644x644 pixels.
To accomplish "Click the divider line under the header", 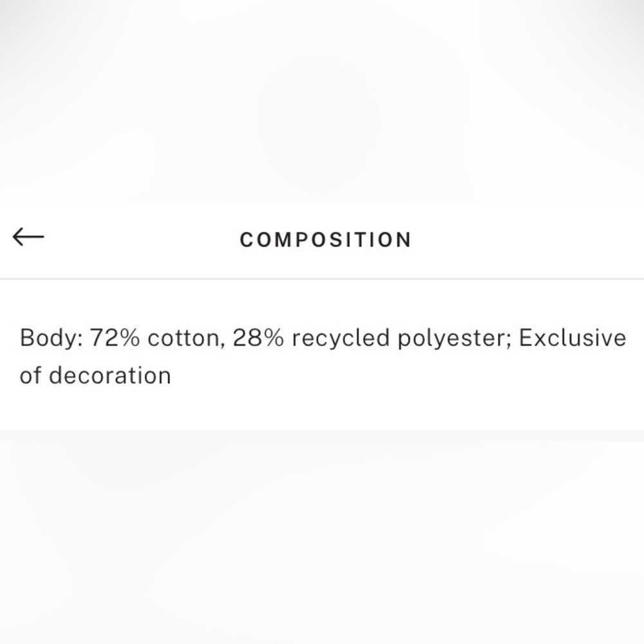I will coord(322,279).
